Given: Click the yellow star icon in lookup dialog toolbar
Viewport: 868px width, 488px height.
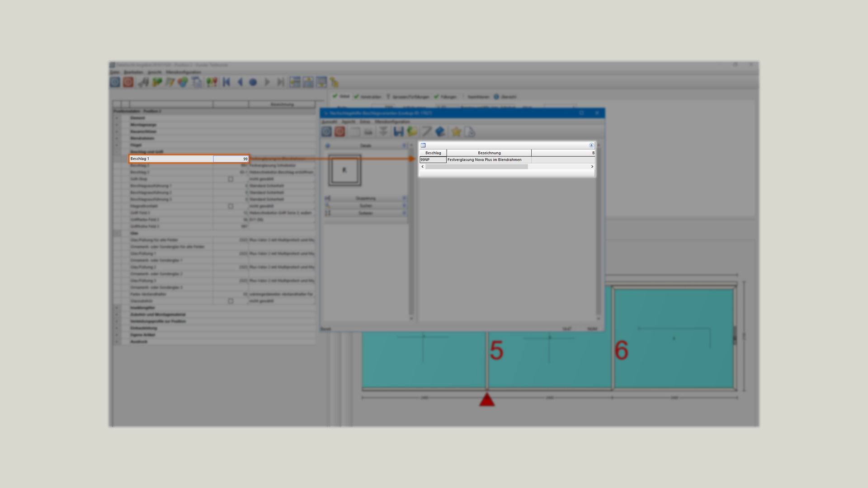Looking at the screenshot, I should pyautogui.click(x=456, y=131).
